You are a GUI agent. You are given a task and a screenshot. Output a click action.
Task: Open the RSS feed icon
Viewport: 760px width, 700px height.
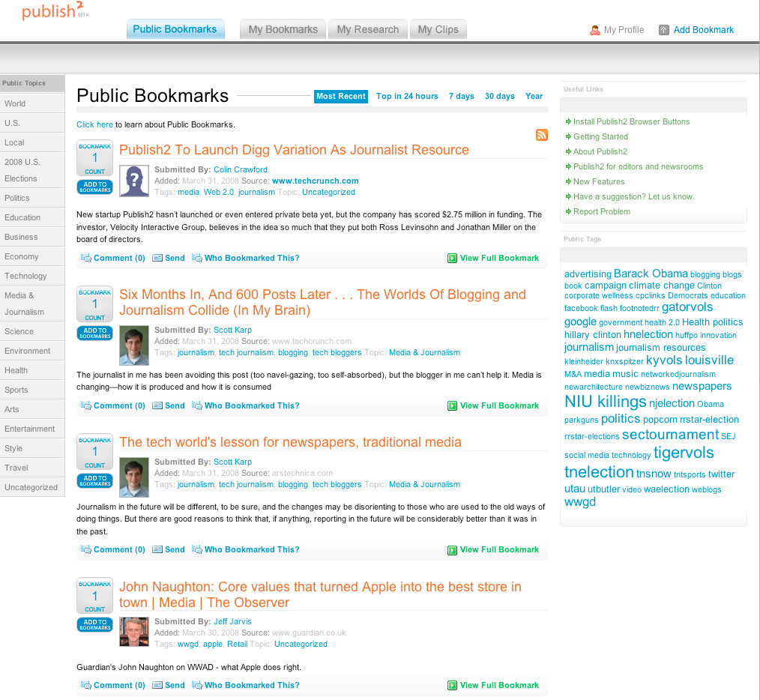tap(541, 135)
